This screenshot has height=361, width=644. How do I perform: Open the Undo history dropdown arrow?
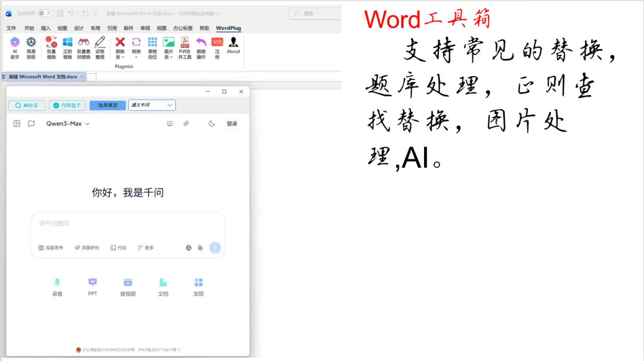77,14
